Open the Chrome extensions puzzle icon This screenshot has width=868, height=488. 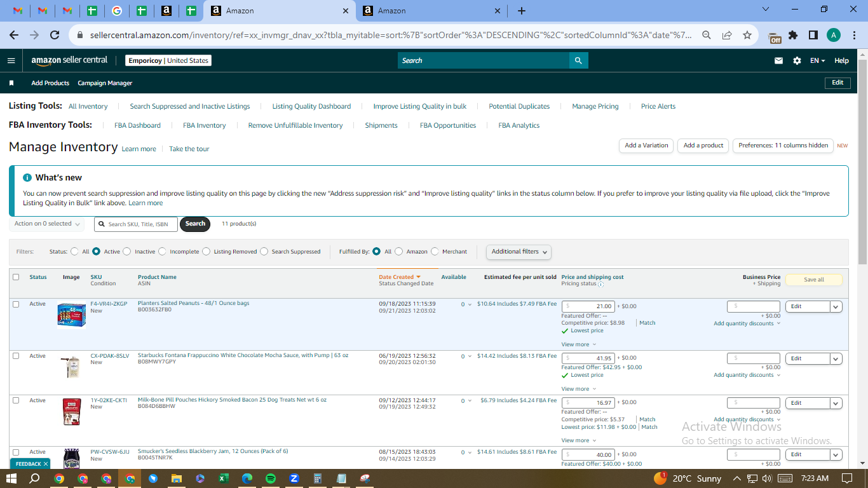[x=793, y=35]
